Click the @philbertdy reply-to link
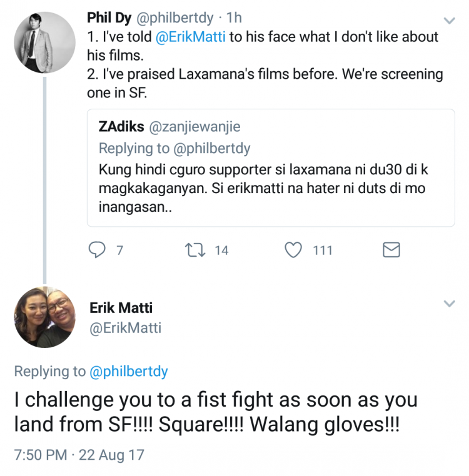 [129, 371]
